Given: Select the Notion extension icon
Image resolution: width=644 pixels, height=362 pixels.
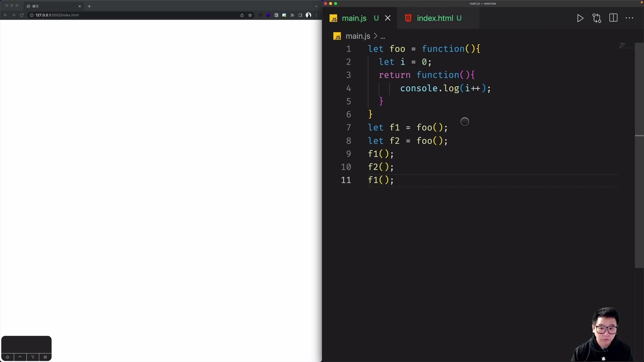Looking at the screenshot, I should click(x=276, y=15).
